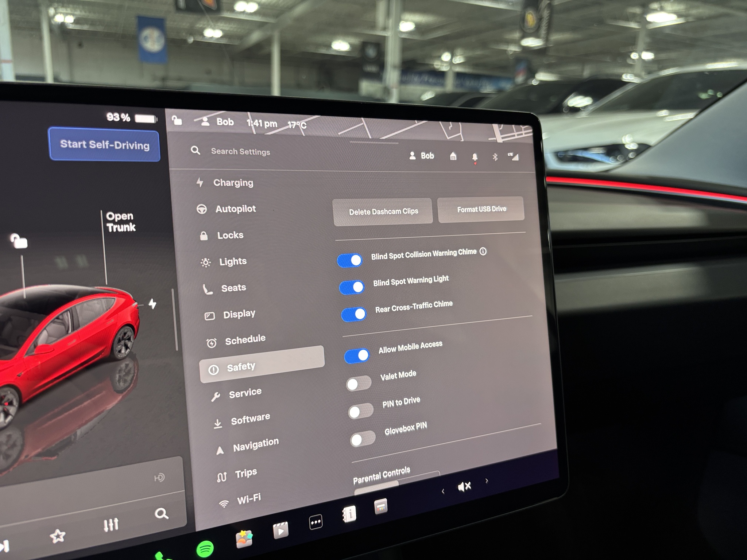The width and height of the screenshot is (747, 560).
Task: Click the Search Settings field
Action: pyautogui.click(x=240, y=151)
